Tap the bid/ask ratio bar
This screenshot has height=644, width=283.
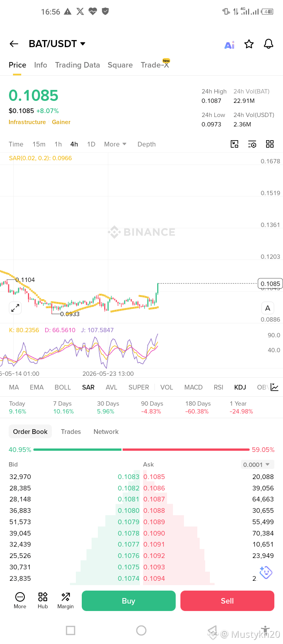141,450
